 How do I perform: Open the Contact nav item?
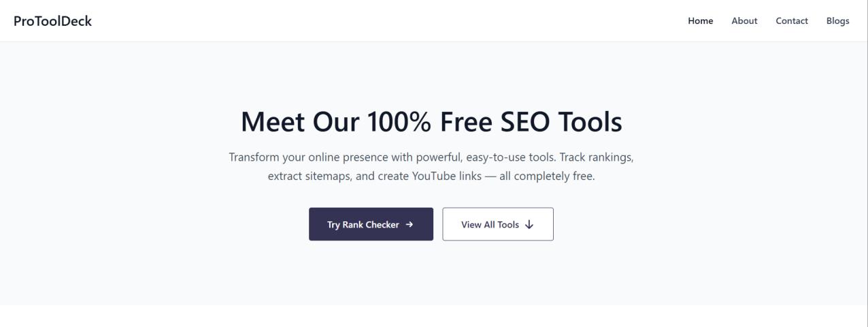(x=792, y=20)
